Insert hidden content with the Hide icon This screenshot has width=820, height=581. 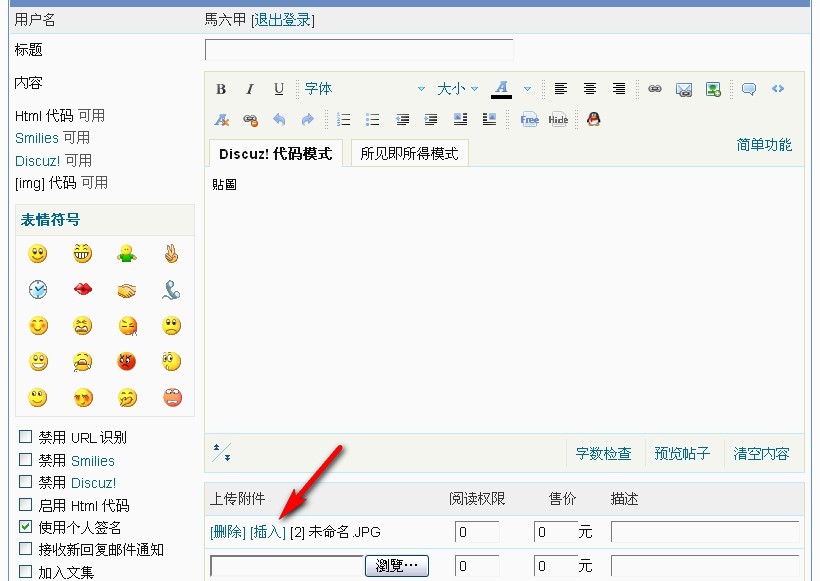[x=558, y=120]
